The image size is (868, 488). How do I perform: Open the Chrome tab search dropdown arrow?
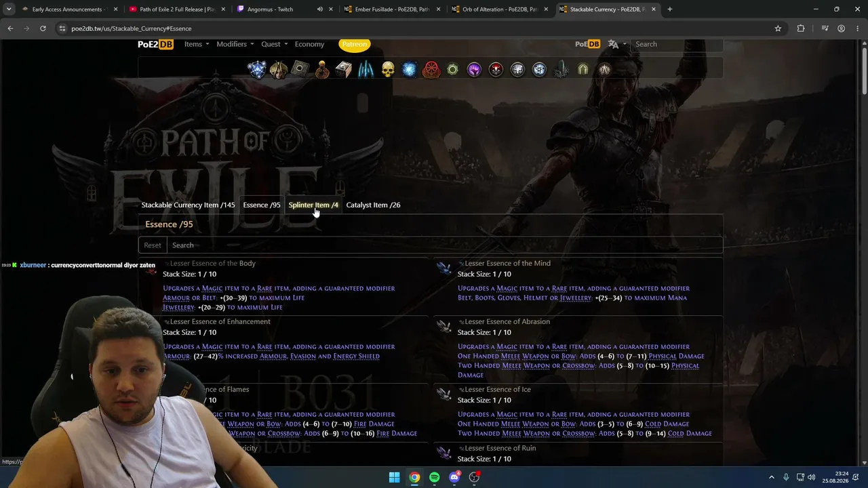(x=9, y=9)
